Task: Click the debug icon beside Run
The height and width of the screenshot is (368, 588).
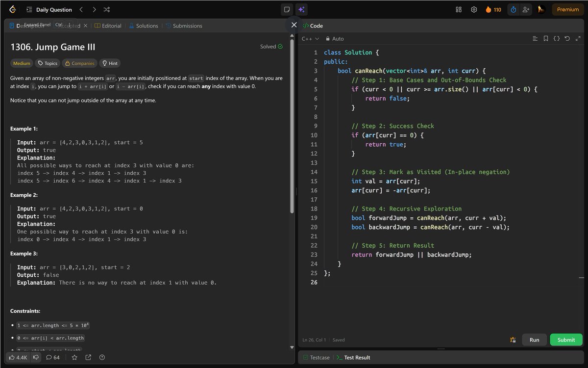Action: (513, 340)
